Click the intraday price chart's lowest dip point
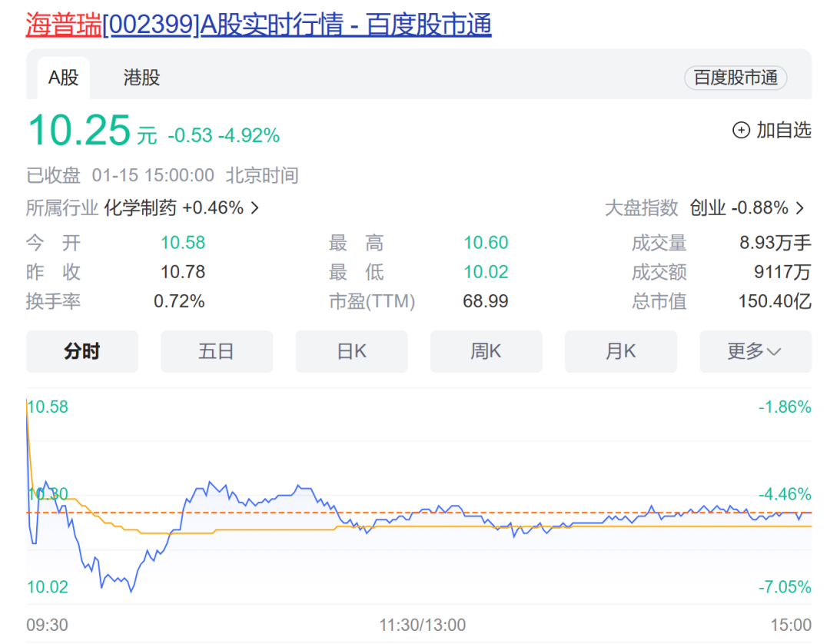This screenshot has width=830, height=644. (x=131, y=591)
